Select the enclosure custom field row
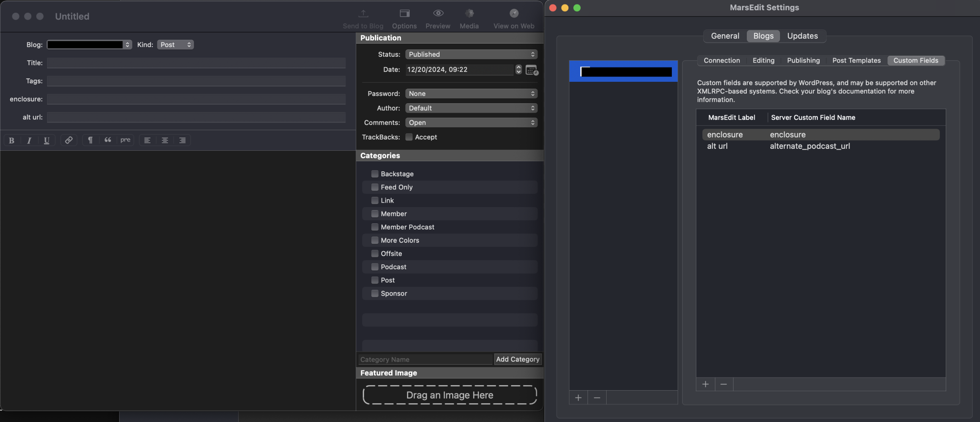Screen dimensions: 980x422 821,135
